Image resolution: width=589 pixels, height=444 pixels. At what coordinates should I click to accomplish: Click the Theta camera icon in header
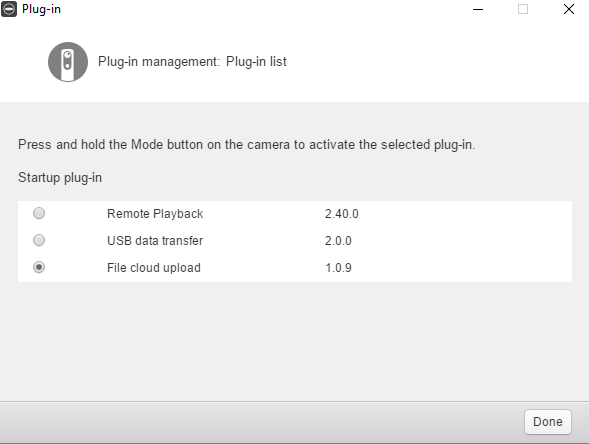68,62
